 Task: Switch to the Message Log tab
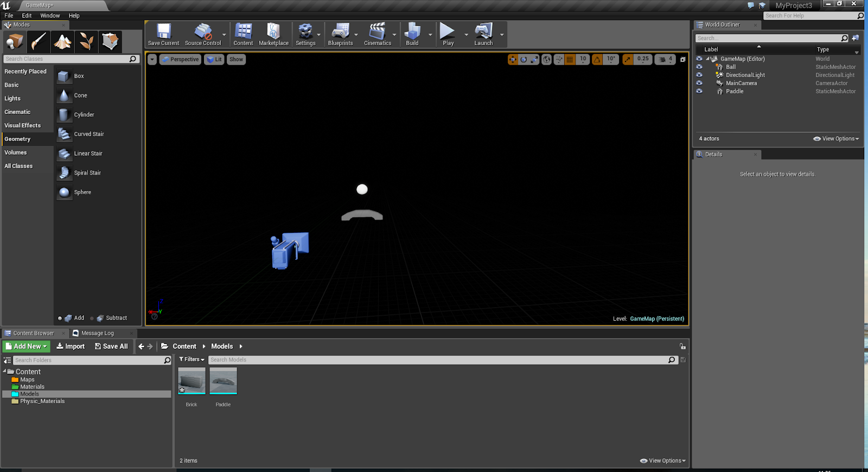tap(97, 333)
